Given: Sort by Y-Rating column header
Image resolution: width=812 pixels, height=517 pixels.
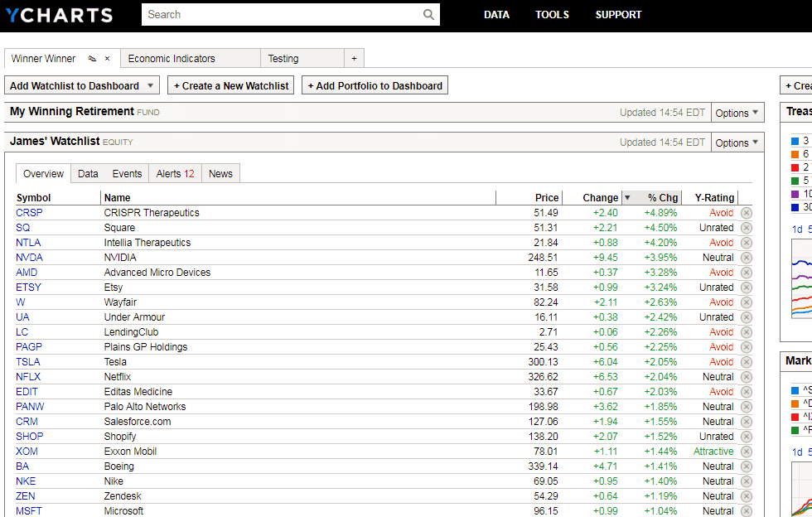Looking at the screenshot, I should click(714, 197).
